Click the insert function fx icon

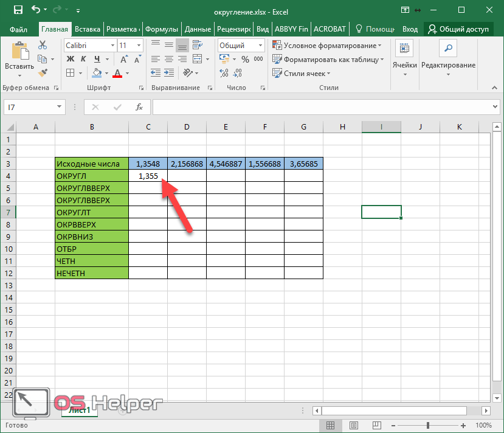pyautogui.click(x=139, y=107)
